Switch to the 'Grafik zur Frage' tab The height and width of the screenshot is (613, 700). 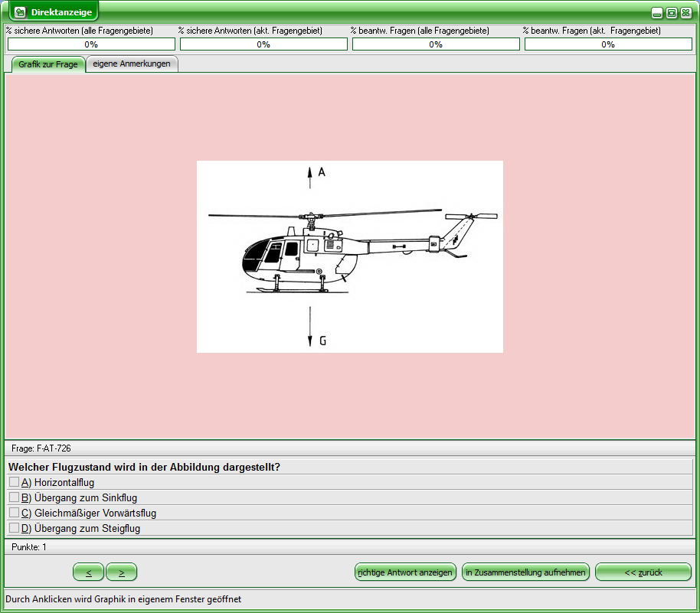pos(48,64)
